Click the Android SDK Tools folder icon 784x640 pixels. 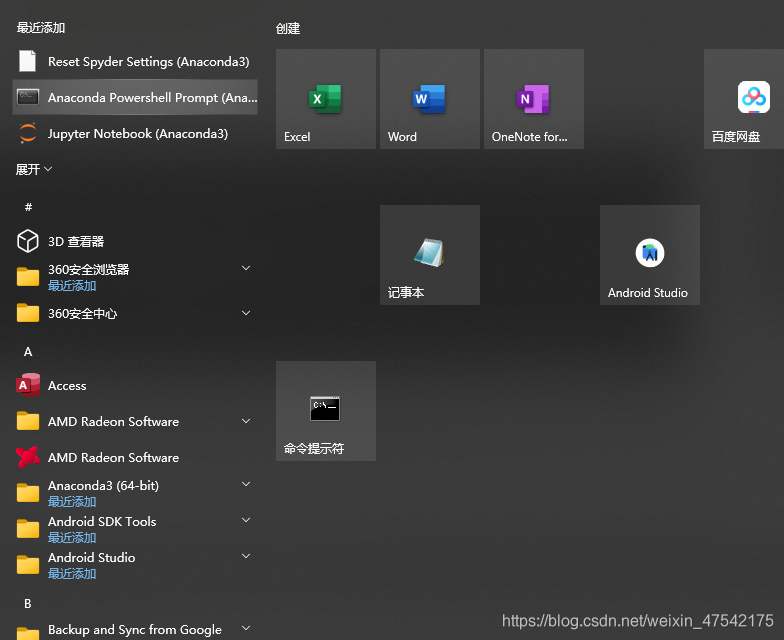point(28,528)
